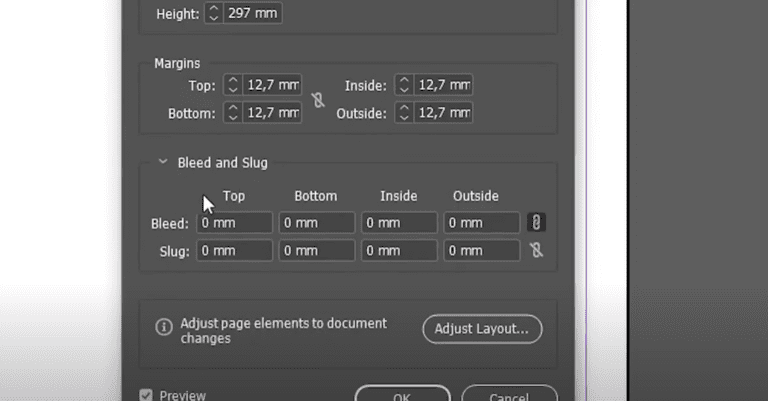Focus the Slug Inside input field

399,251
